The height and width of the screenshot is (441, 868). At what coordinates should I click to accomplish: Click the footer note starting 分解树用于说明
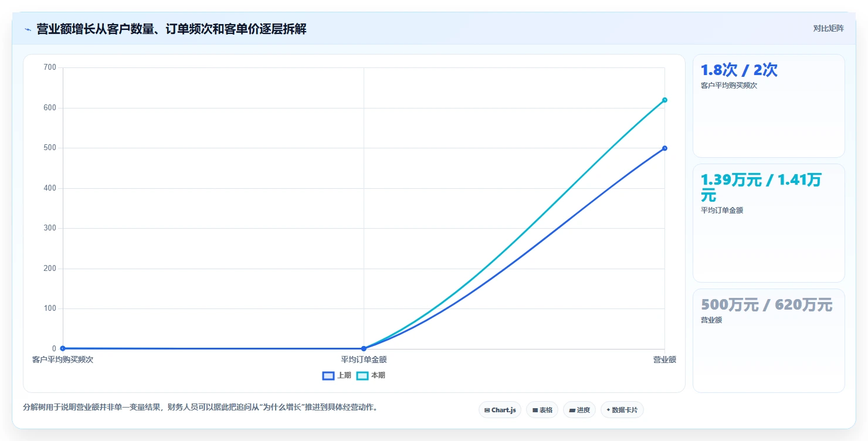click(200, 407)
